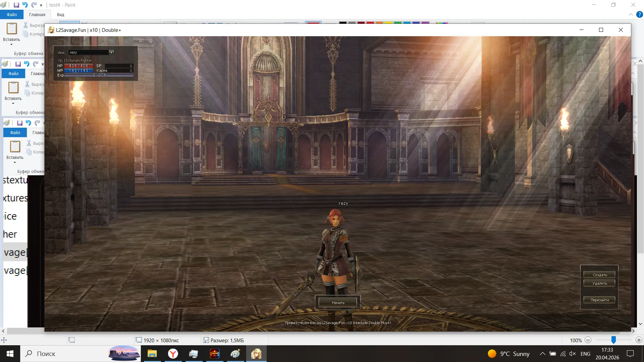This screenshot has height=362, width=644.
Task: Click Save icon in test4 Paint title bar
Action: point(16,5)
